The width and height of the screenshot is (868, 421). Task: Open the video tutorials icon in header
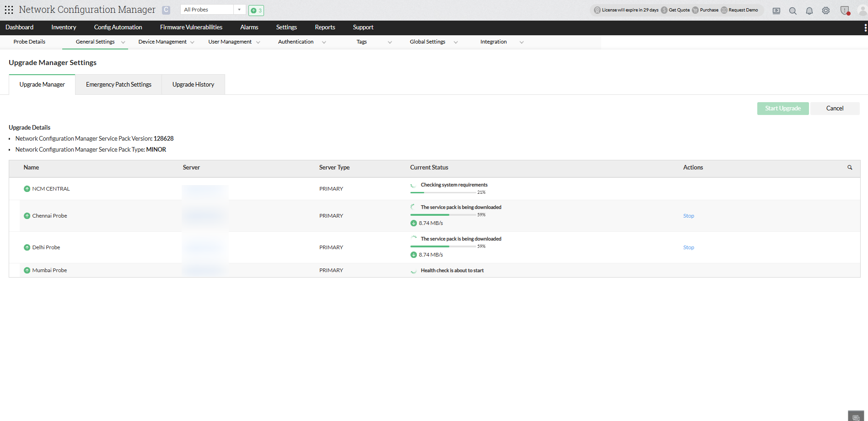click(776, 11)
